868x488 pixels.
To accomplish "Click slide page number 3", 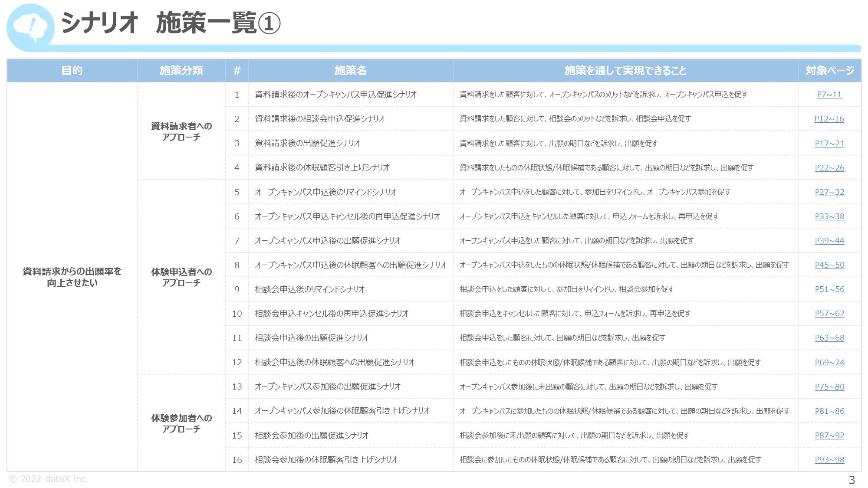I will 852,480.
